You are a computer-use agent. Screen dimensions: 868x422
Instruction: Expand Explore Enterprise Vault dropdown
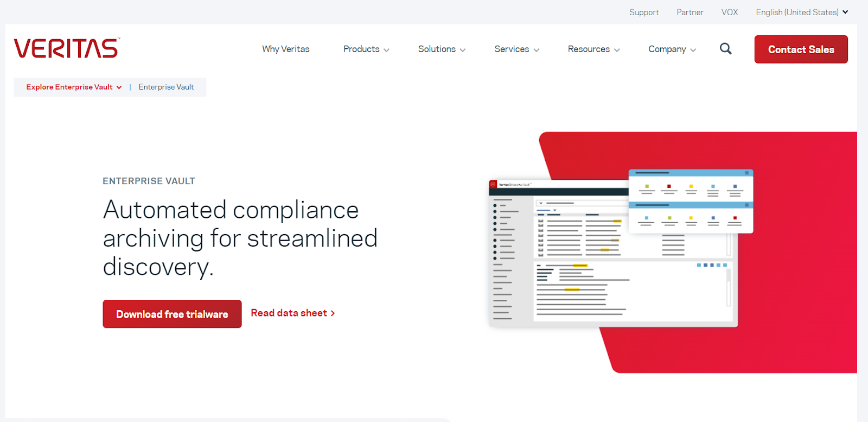pyautogui.click(x=74, y=87)
